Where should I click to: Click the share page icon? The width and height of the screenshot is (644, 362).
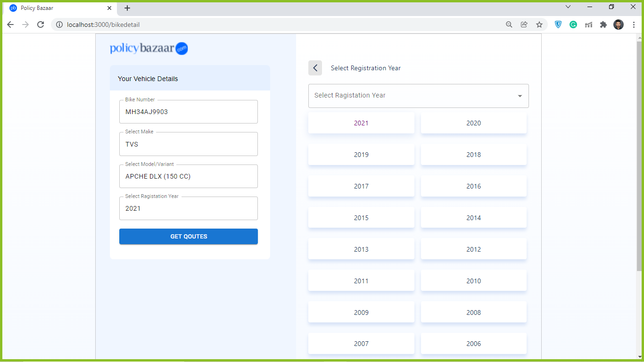click(x=524, y=25)
